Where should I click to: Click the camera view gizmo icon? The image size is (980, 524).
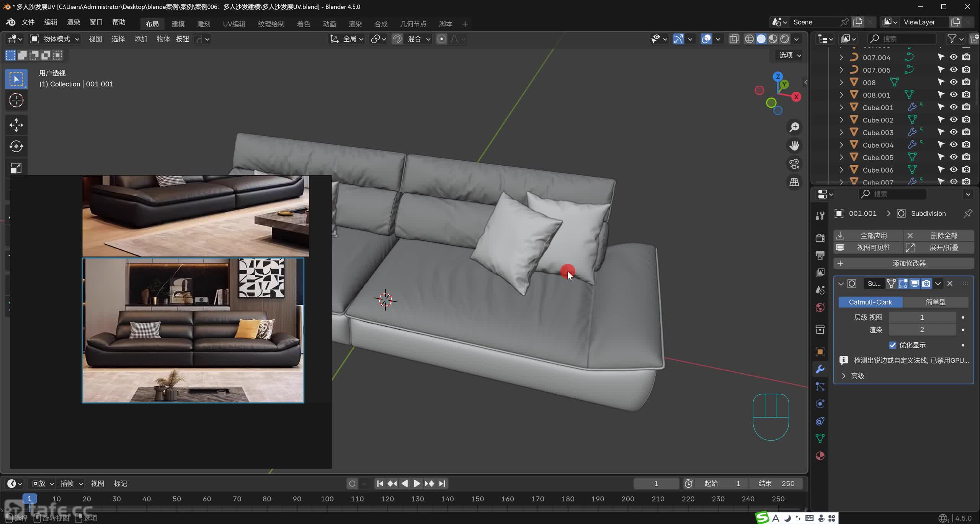click(x=794, y=164)
